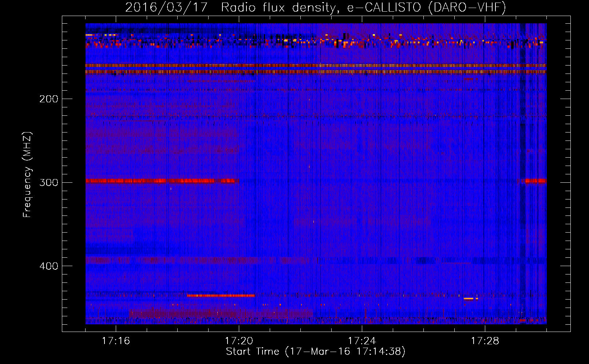Click the 17:20 time tick label
The height and width of the screenshot is (364, 589).
(239, 341)
